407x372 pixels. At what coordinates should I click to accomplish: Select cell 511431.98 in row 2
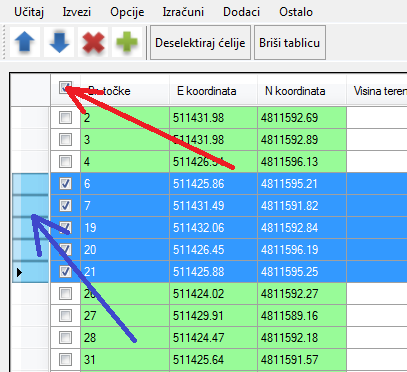coord(213,117)
